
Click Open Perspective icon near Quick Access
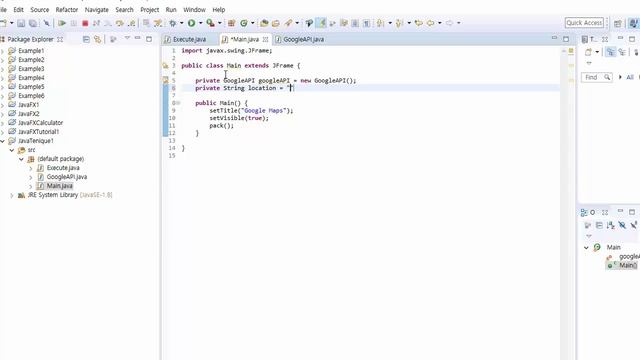[x=618, y=23]
